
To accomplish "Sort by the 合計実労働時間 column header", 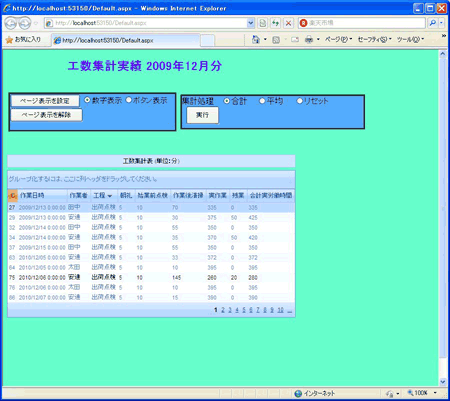I will pyautogui.click(x=271, y=196).
